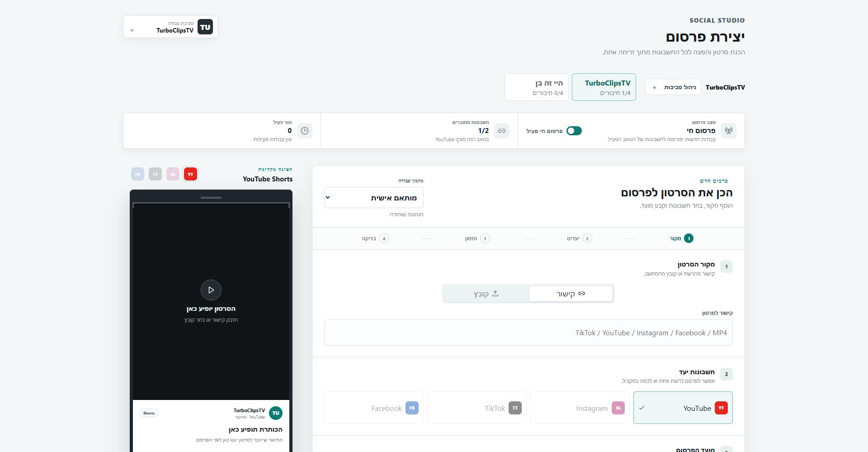Click the TurboClipsTV channel name in preview
The width and height of the screenshot is (868, 452).
point(249,410)
